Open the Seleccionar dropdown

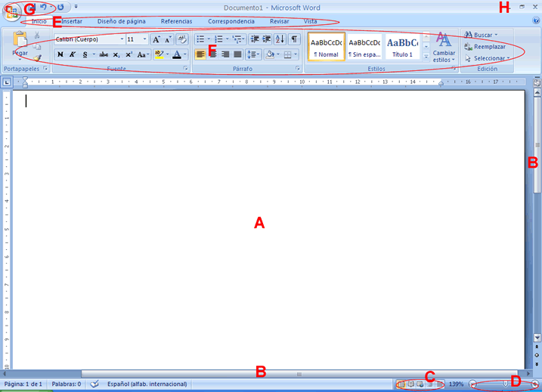[488, 58]
